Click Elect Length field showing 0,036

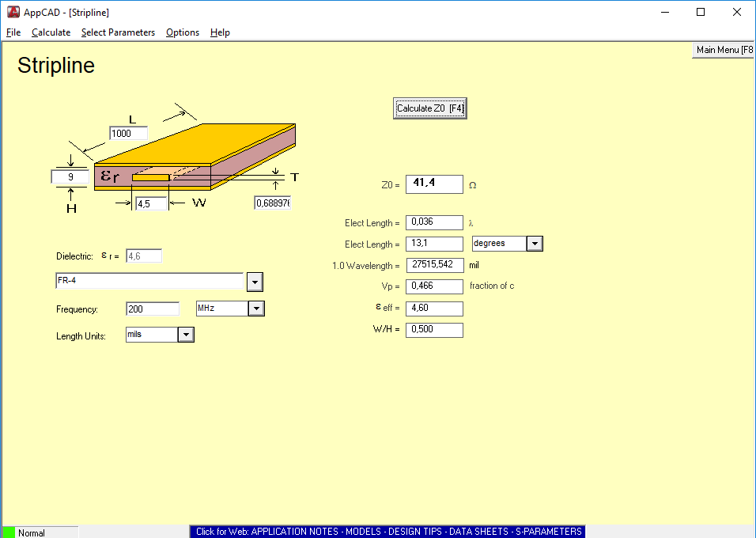coord(434,222)
